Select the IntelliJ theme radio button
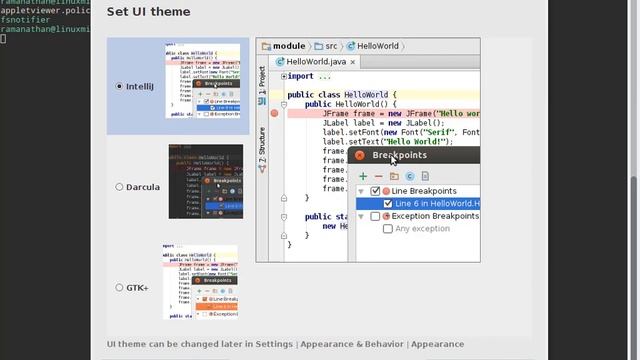 pos(119,86)
